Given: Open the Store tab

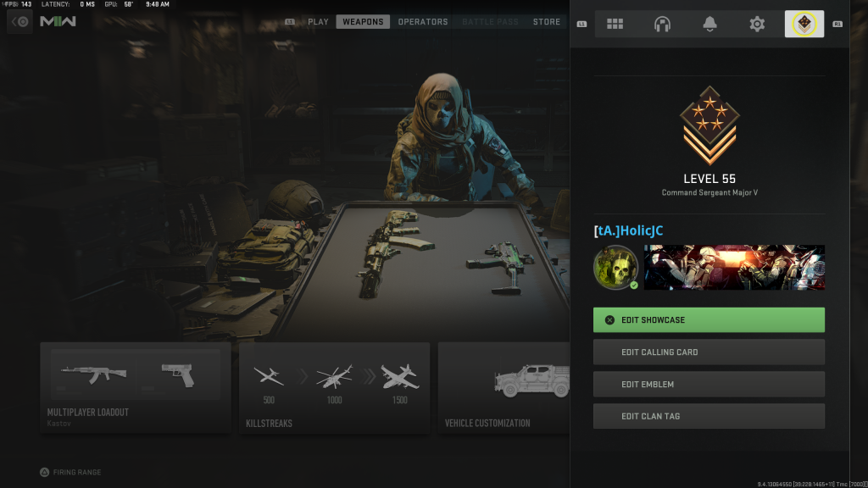Looking at the screenshot, I should click(547, 22).
